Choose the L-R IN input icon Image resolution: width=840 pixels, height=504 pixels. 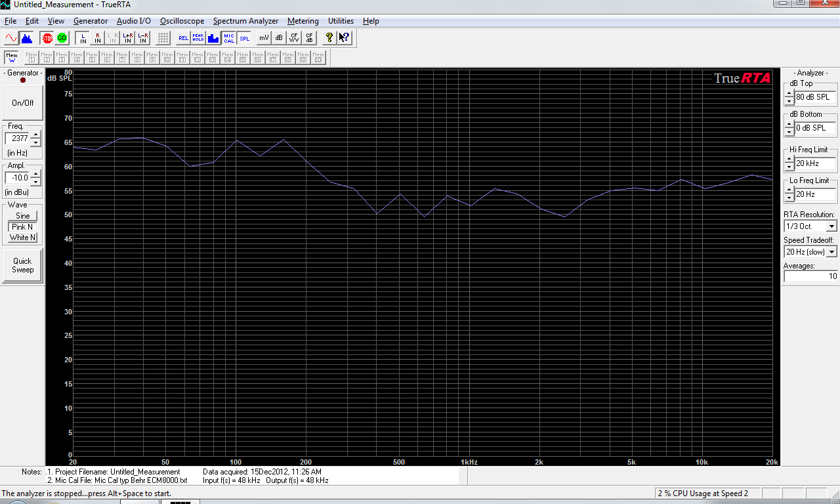142,38
